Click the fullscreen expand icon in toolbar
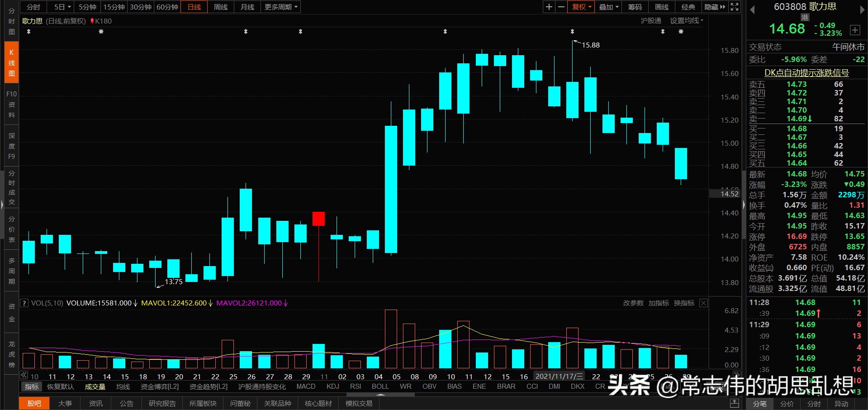This screenshot has width=868, height=410. (734, 7)
